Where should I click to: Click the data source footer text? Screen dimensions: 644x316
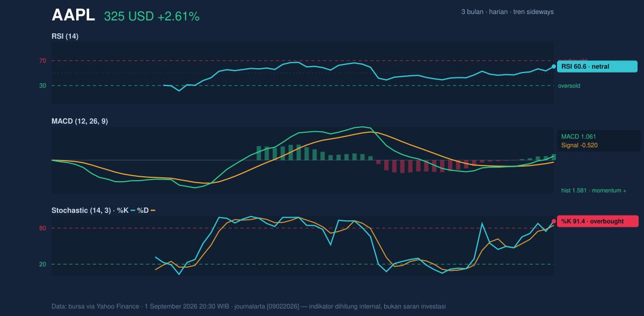pos(248,306)
